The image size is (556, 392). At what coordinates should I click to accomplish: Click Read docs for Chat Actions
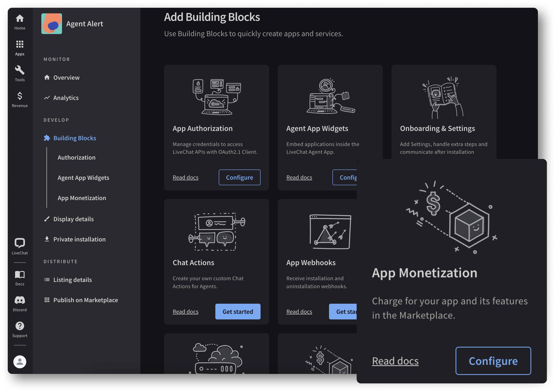(x=185, y=311)
